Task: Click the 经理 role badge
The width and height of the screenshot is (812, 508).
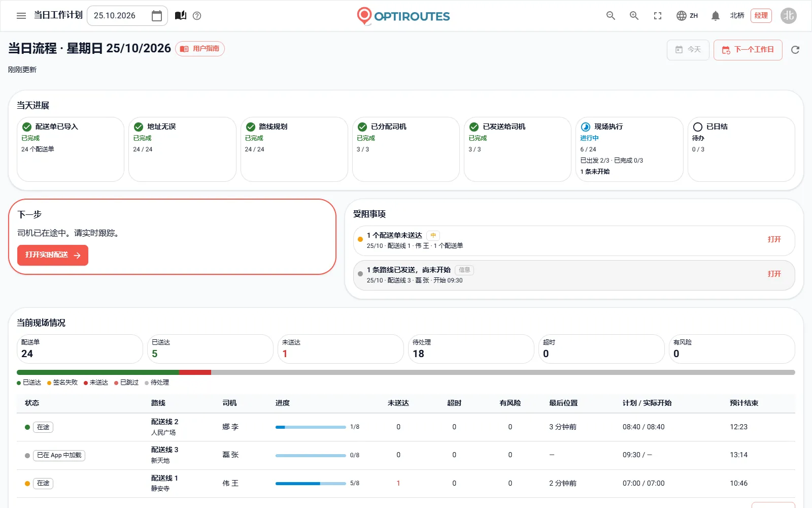Action: tap(761, 16)
